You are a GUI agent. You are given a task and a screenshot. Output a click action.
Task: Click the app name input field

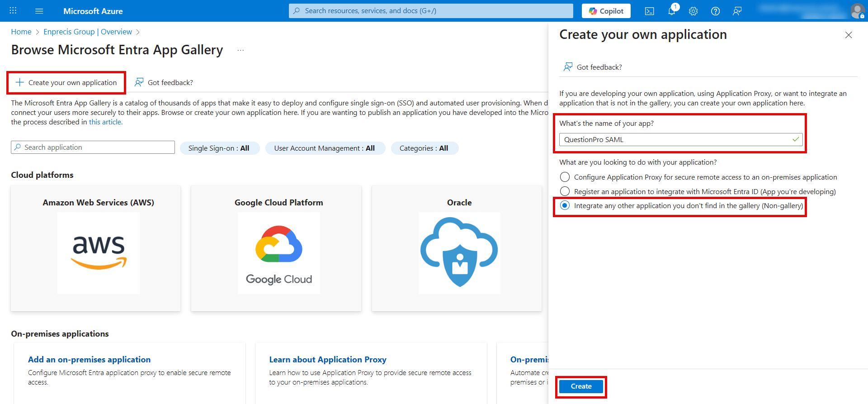tap(681, 139)
